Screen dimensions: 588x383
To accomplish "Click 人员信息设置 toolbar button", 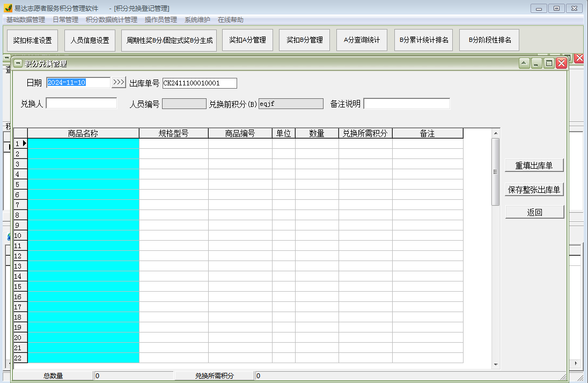I will point(90,40).
